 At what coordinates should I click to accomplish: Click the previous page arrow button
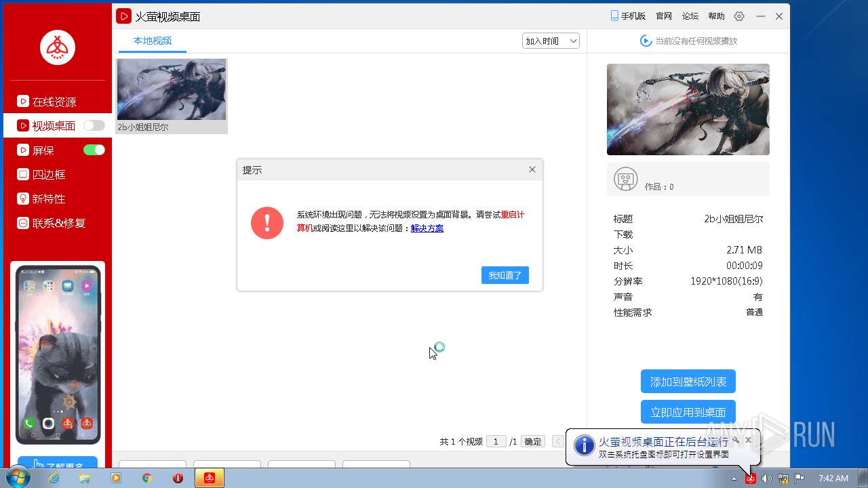557,441
